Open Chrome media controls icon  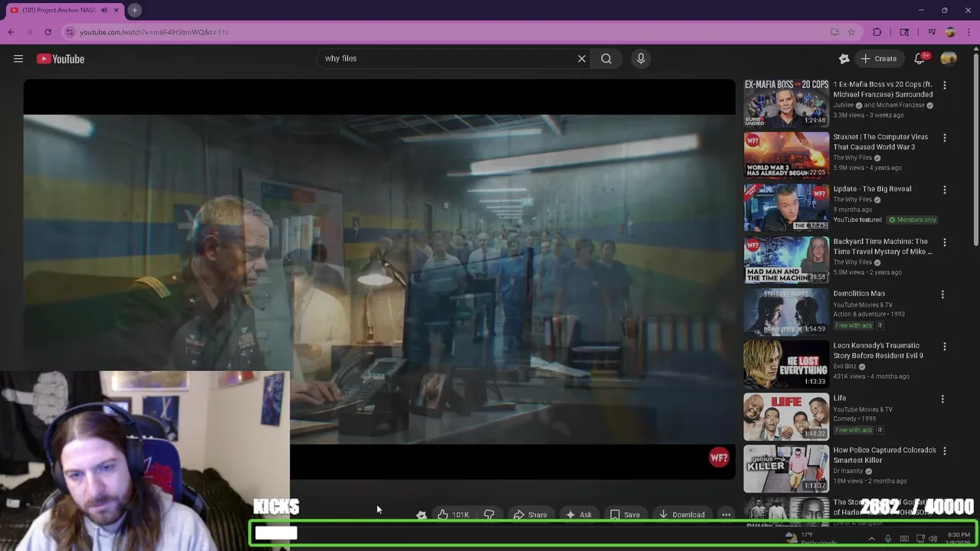point(932,32)
